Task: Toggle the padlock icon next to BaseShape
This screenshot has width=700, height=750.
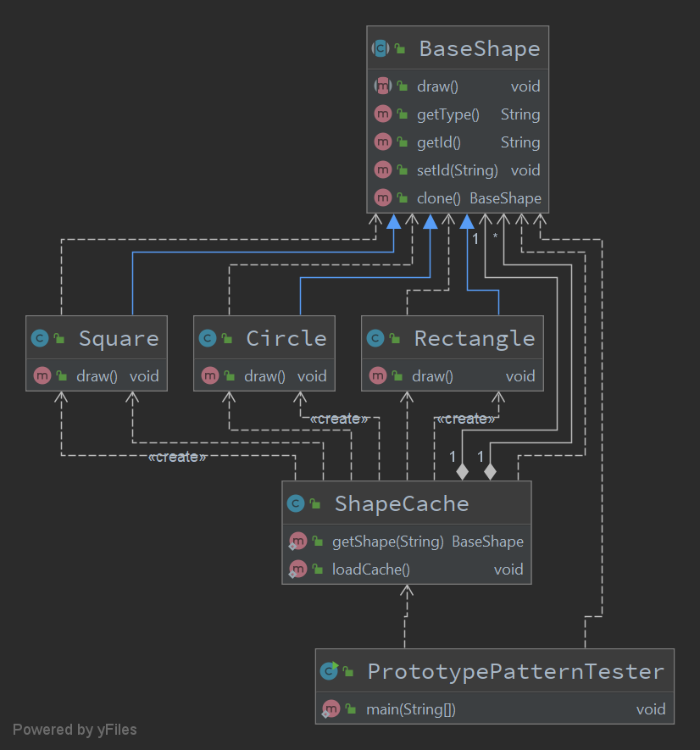Action: [399, 48]
